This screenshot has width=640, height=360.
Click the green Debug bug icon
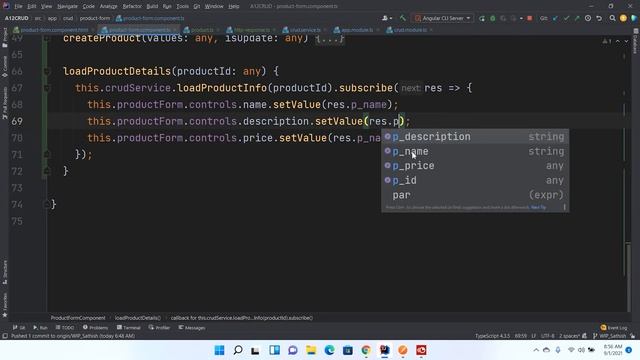493,18
